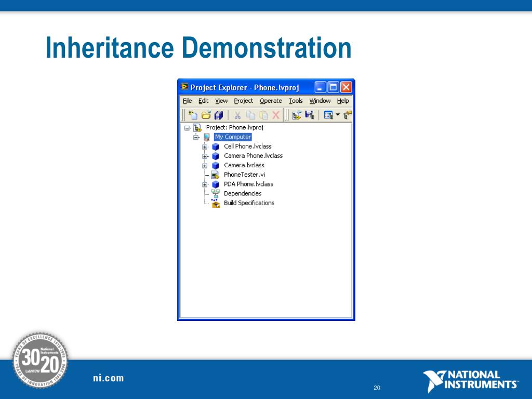This screenshot has height=399, width=532.
Task: Select PhoneTester.vi in the tree
Action: 244,175
